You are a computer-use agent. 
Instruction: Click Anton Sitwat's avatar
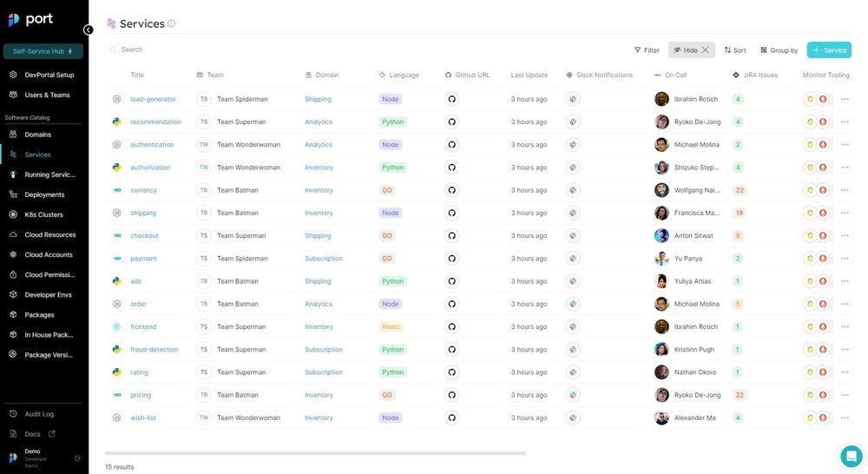661,235
